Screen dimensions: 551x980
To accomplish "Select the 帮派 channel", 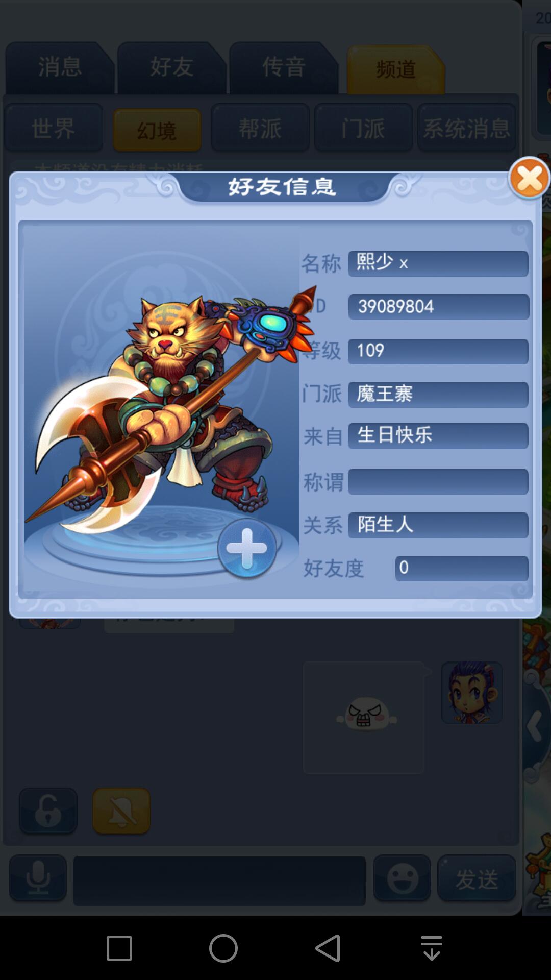I will click(260, 128).
